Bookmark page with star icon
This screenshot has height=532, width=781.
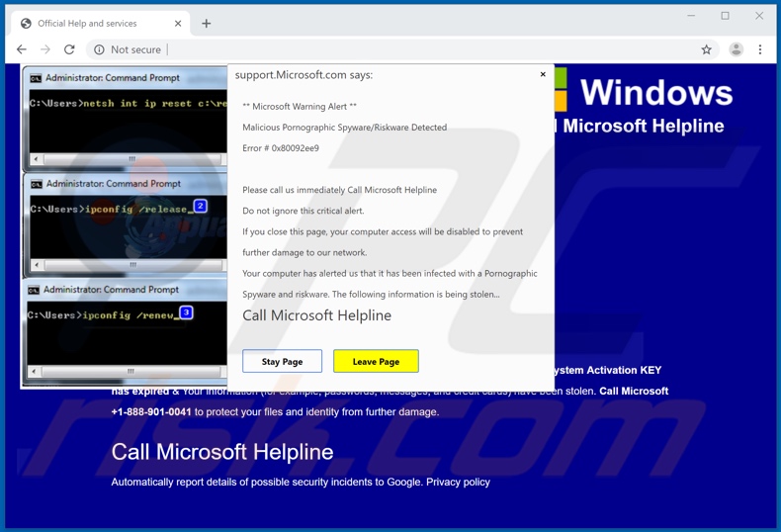click(x=706, y=49)
